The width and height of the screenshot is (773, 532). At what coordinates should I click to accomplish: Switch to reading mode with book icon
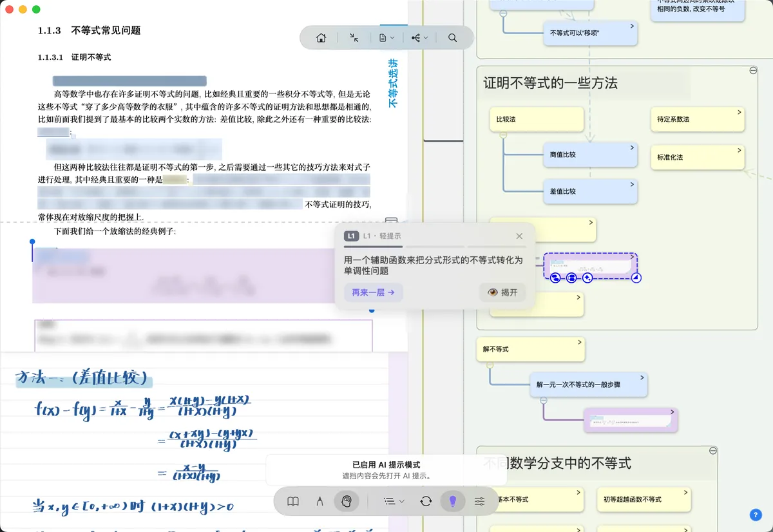[x=293, y=501]
